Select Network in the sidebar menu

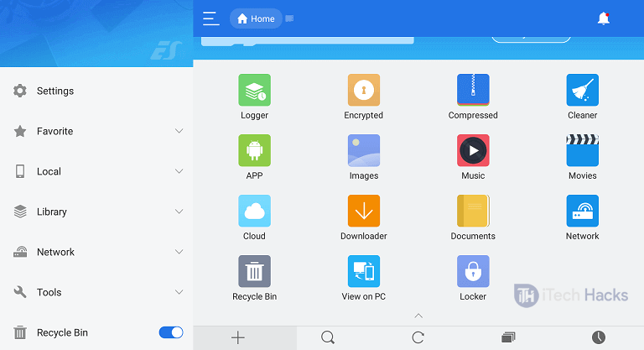pos(96,252)
